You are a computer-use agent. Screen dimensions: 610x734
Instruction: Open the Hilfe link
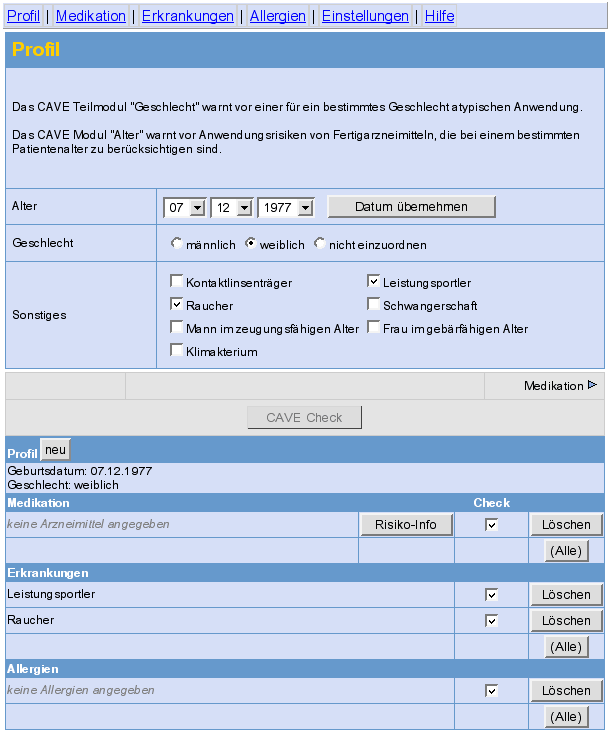click(440, 16)
